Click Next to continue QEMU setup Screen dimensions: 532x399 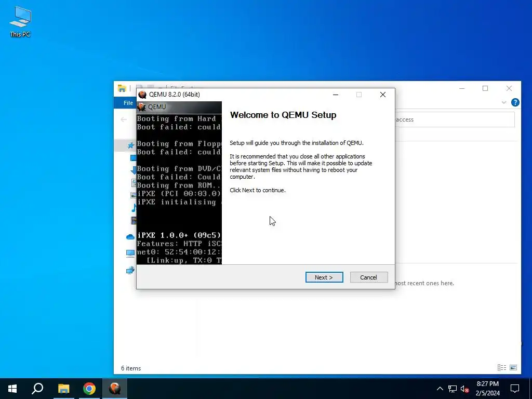[324, 277]
